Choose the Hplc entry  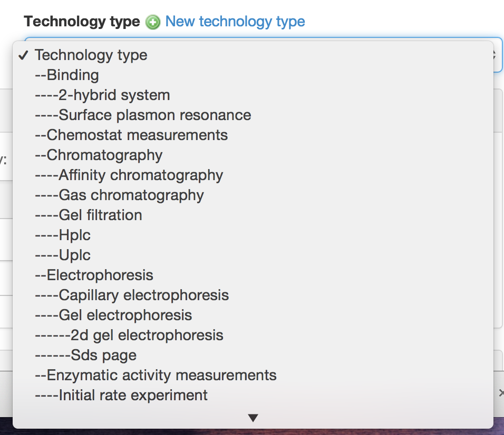62,235
